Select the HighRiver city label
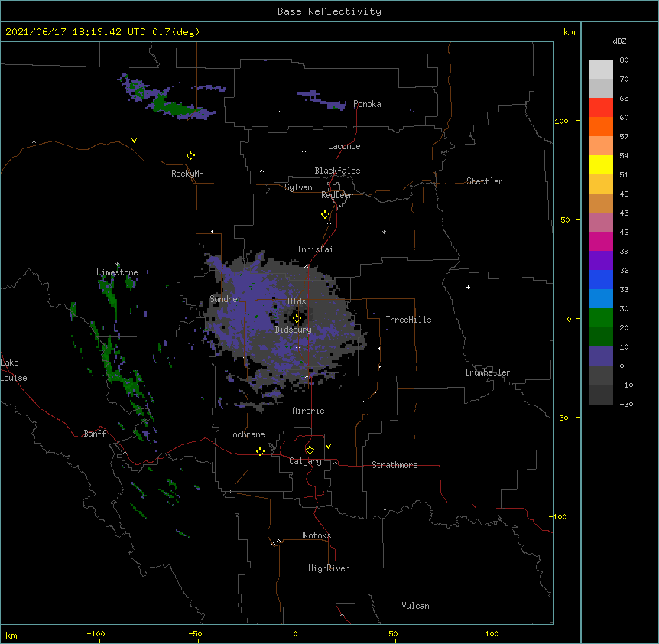 coord(329,568)
